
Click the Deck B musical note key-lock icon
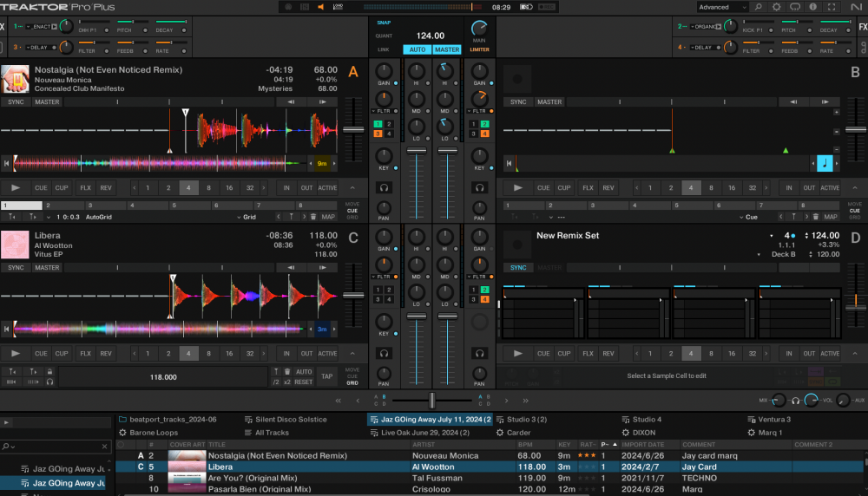pos(824,163)
